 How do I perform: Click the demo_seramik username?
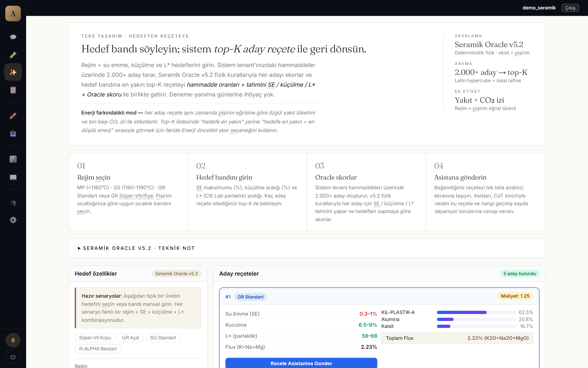(539, 8)
